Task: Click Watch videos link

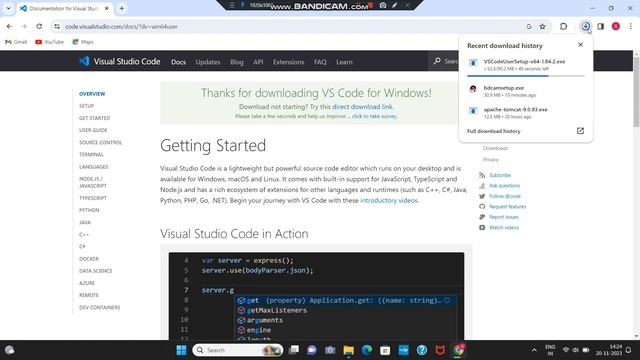Action: [x=504, y=228]
